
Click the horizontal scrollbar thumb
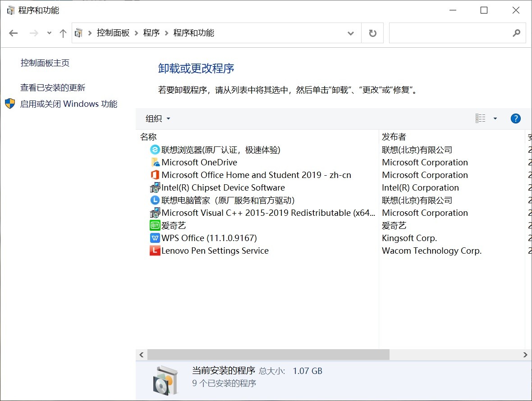pyautogui.click(x=268, y=355)
